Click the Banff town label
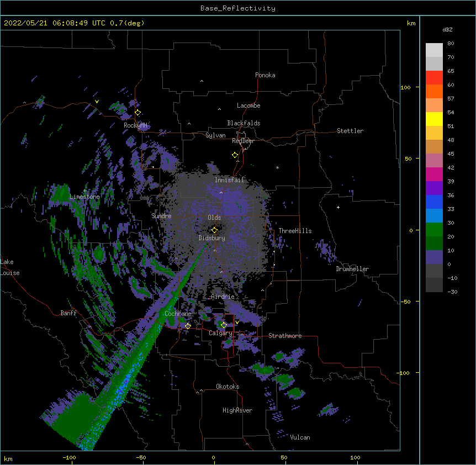Screen dimensions: 476x465 68,313
